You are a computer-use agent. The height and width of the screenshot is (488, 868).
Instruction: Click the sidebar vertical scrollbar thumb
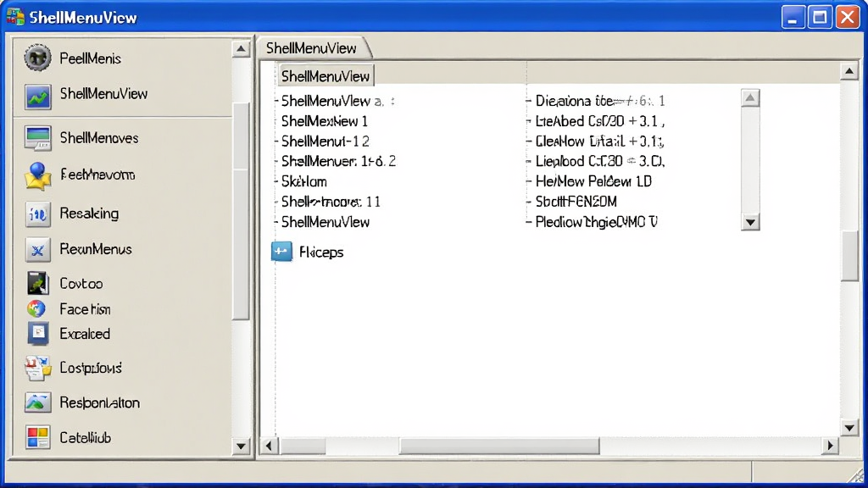(241, 210)
